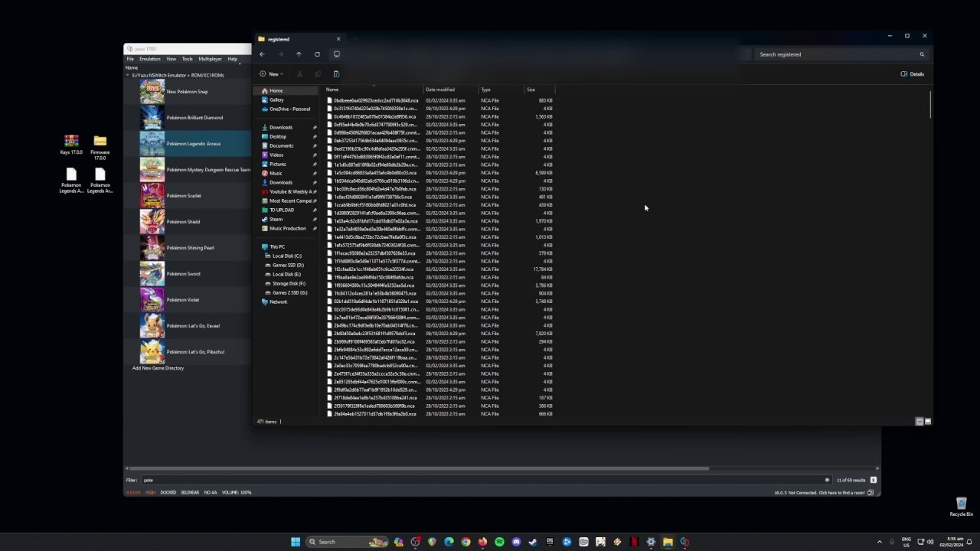Open the Keys 17.0.0 desktop icon
Image resolution: width=980 pixels, height=551 pixels.
[x=71, y=145]
